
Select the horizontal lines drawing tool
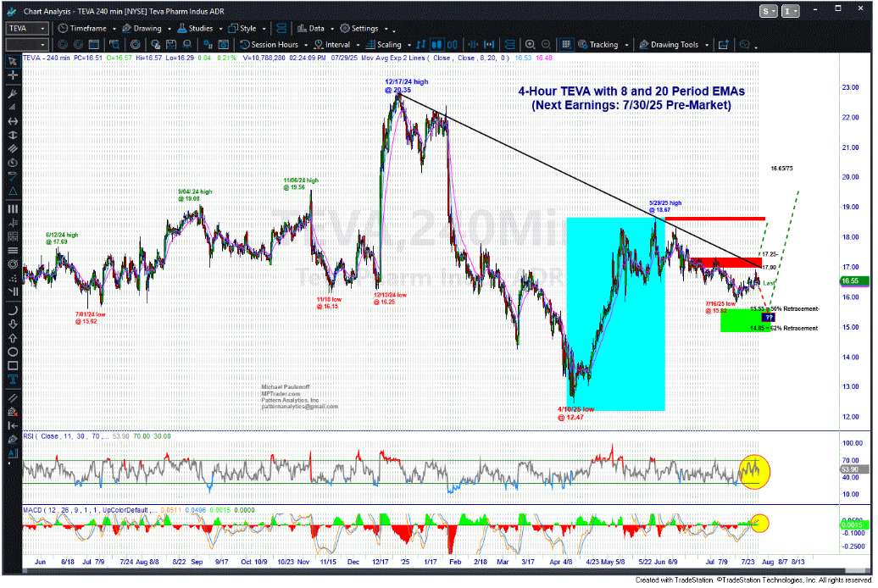pos(13,250)
